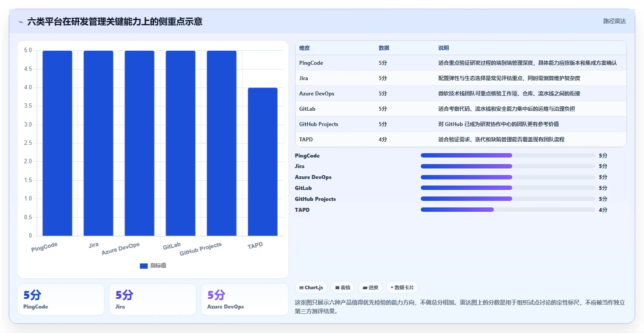
Task: Toggle the 指标值 legend swatch below the chart
Action: click(x=144, y=266)
